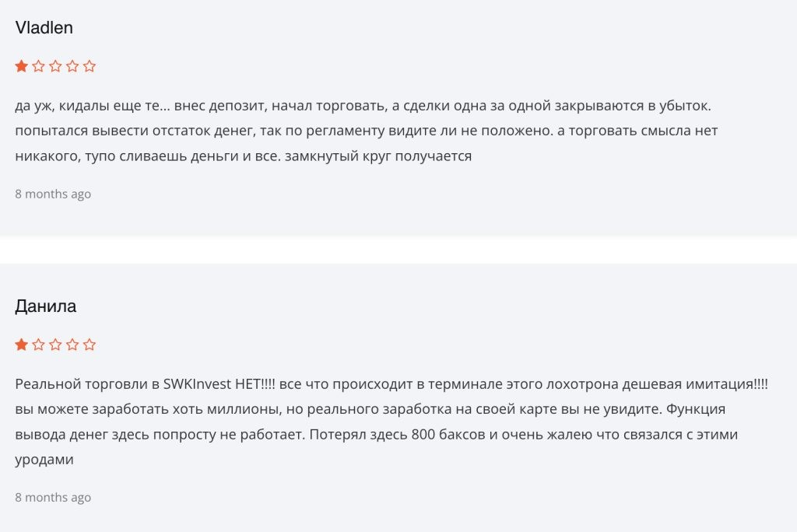Click the reviewer name Vladlen

tap(44, 27)
